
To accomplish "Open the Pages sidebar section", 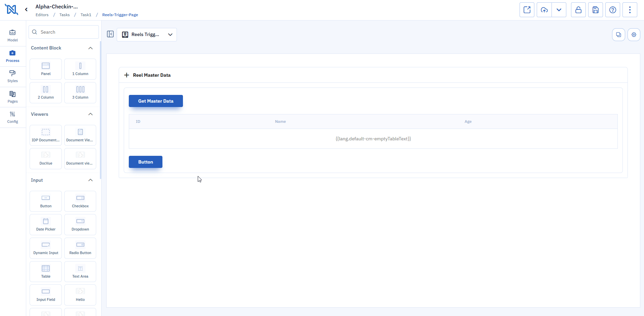I will (x=12, y=97).
